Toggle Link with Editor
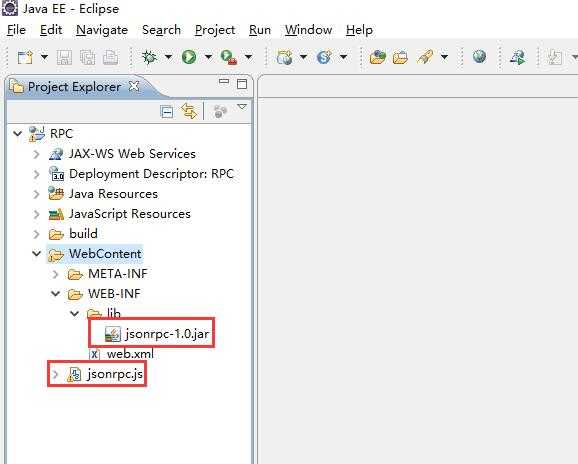 [x=189, y=111]
